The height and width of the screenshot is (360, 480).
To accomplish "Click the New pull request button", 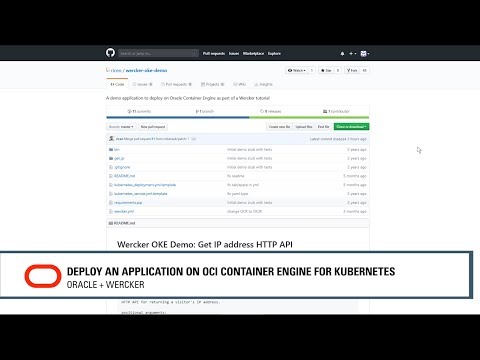I will click(x=153, y=127).
